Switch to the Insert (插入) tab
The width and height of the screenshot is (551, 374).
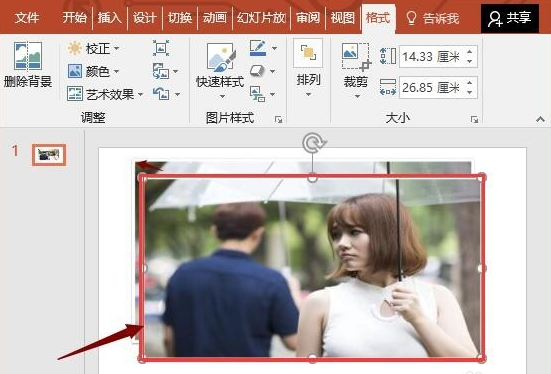tap(110, 18)
